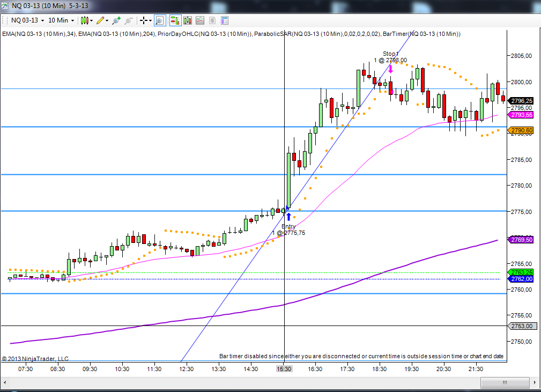Expand the crosshair cursor dropdown arrow

151,21
